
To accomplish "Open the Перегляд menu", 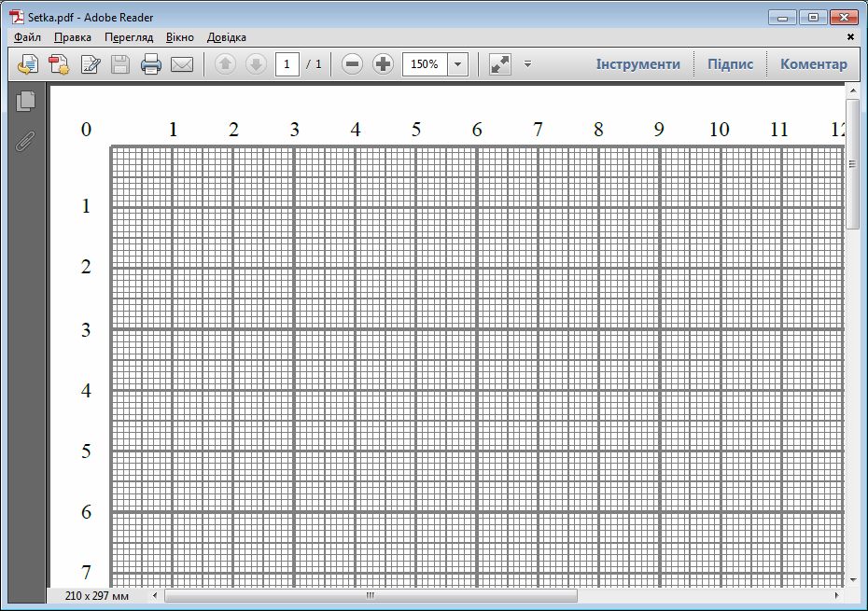I will 128,37.
